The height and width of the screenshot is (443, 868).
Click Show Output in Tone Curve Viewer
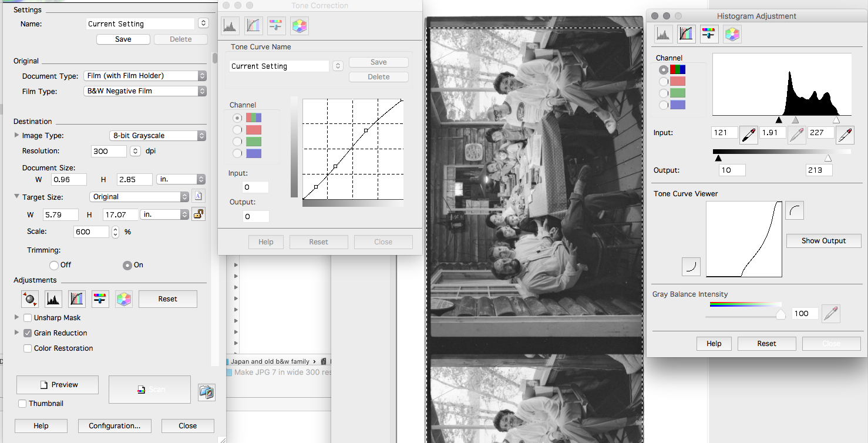(x=823, y=241)
